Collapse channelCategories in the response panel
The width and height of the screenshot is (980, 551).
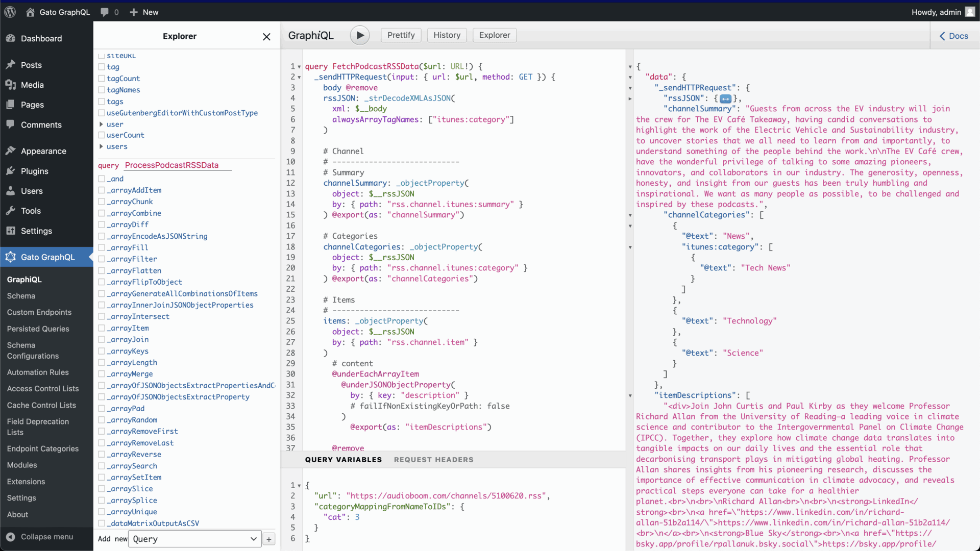[630, 215]
